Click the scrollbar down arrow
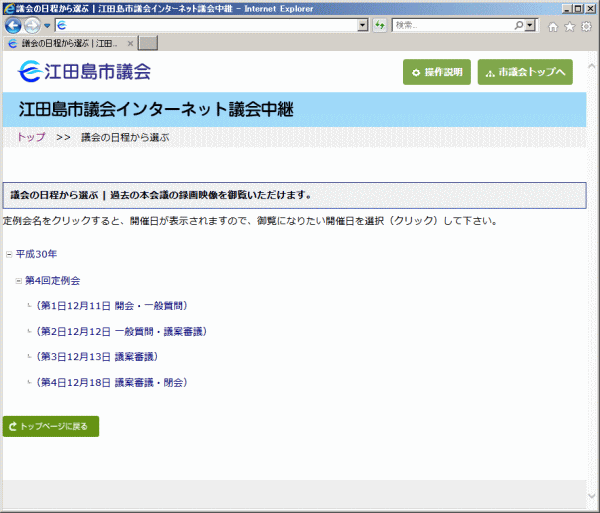The height and width of the screenshot is (513, 600). pos(592,496)
